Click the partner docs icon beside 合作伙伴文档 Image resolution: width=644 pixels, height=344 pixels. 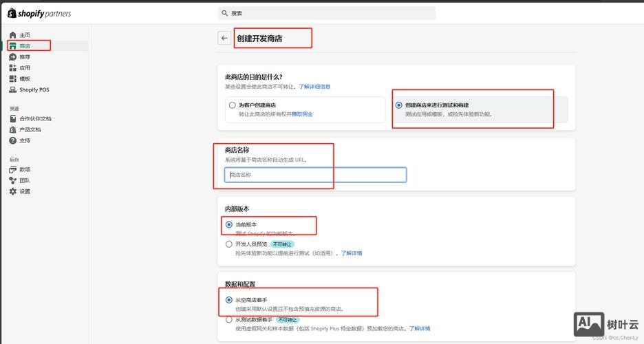click(13, 118)
